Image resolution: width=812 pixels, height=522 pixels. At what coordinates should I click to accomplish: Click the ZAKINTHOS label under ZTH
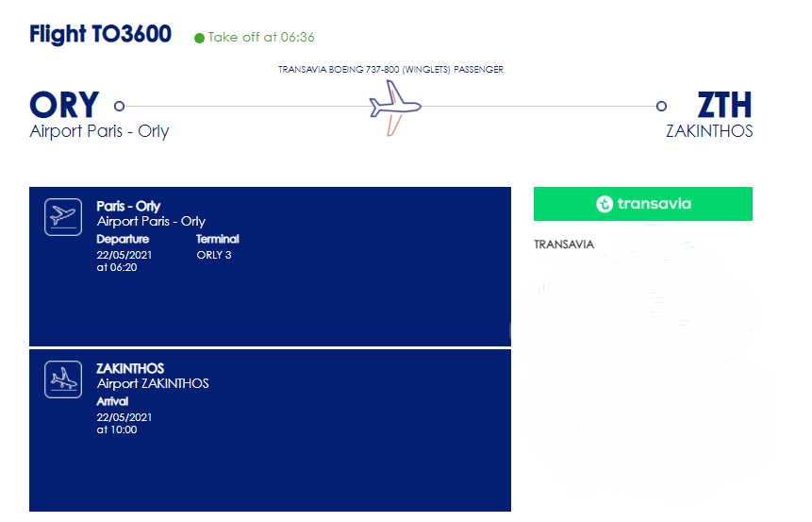(x=709, y=131)
